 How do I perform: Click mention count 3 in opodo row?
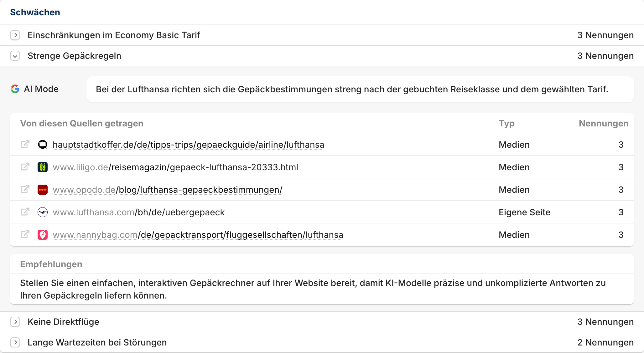coord(621,190)
